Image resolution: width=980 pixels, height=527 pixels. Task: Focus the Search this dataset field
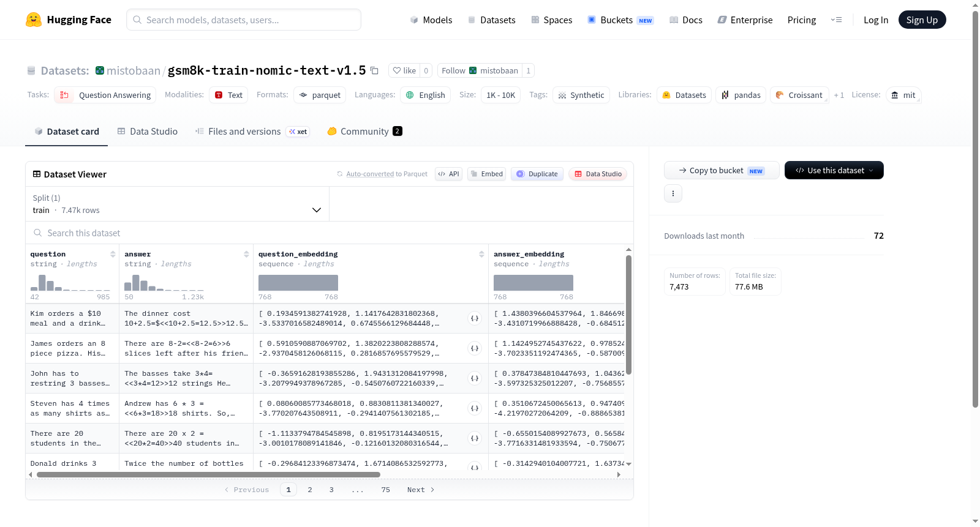(330, 233)
